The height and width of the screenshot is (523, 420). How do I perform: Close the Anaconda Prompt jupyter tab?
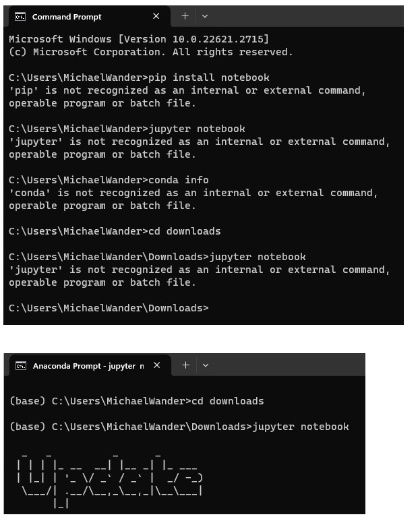click(157, 365)
